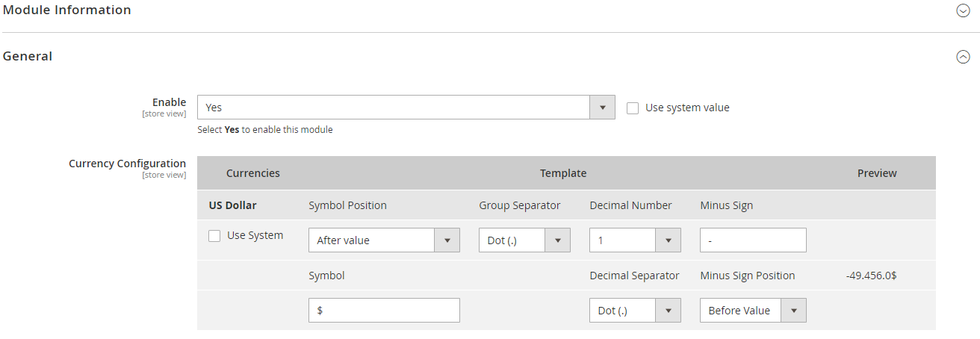Viewport: 980px width, 339px height.
Task: Click the Preview column header
Action: tap(877, 173)
